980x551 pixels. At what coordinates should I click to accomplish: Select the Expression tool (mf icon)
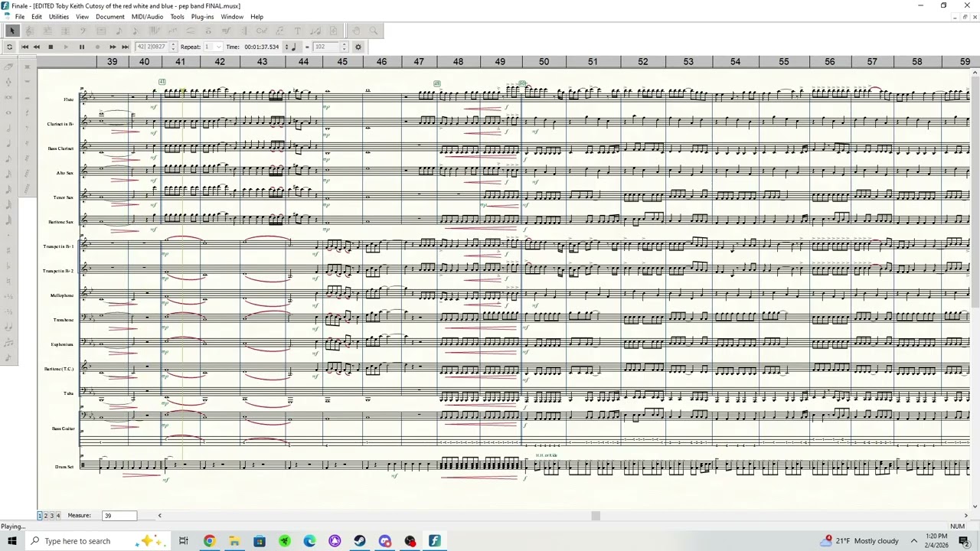pos(226,31)
